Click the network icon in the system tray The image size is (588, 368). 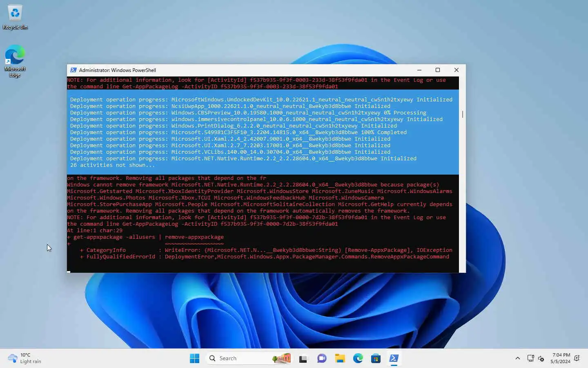tap(530, 358)
